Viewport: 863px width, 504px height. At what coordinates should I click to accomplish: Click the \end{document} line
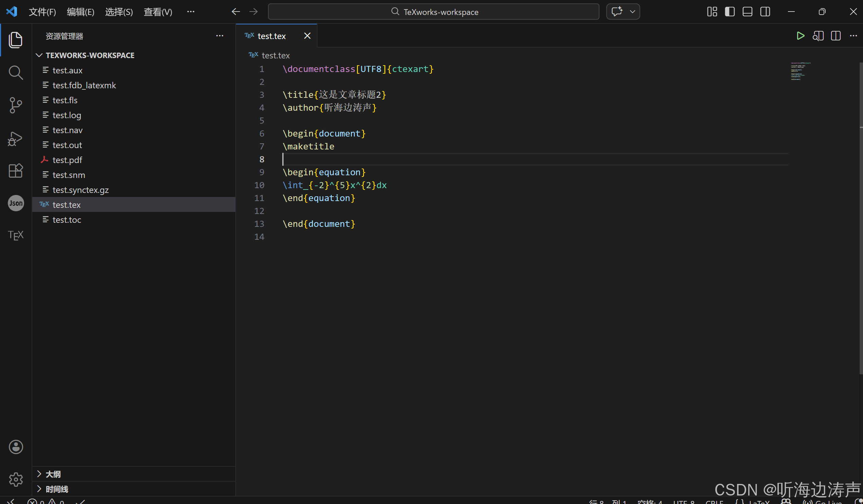319,224
